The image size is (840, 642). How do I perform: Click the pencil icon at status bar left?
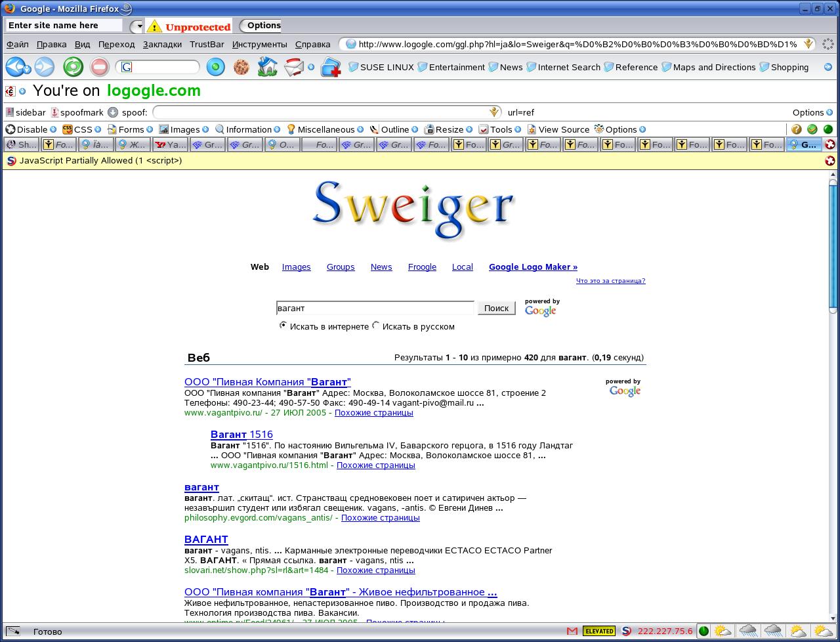[12, 631]
